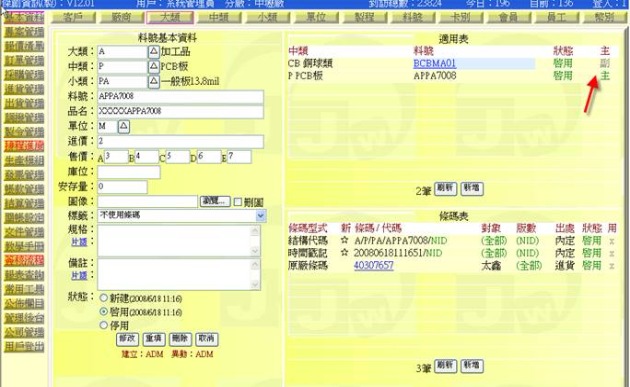
Task: Switch to the 廠商 tab
Action: [121, 18]
